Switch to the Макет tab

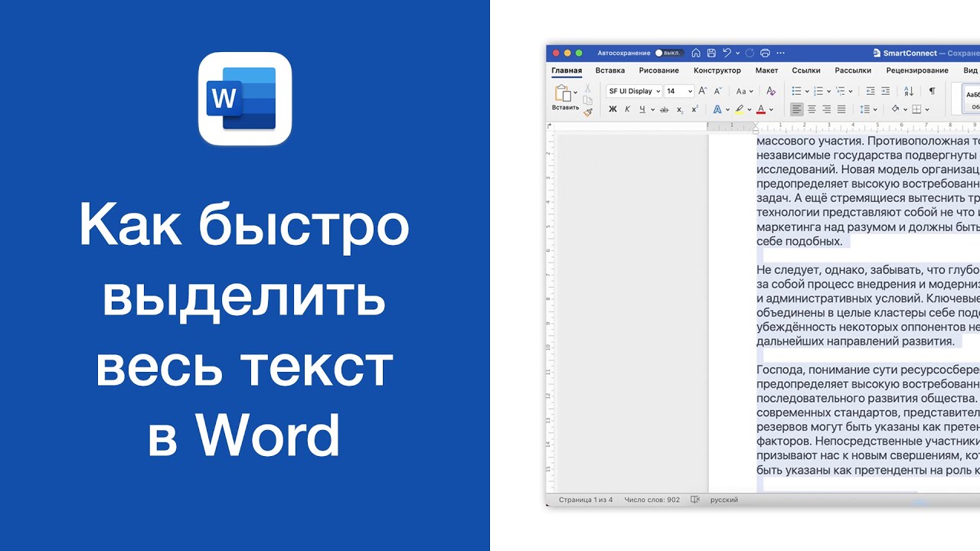(766, 70)
